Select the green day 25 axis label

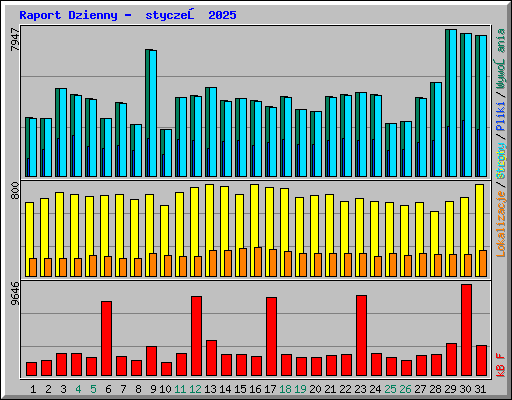click(x=390, y=389)
